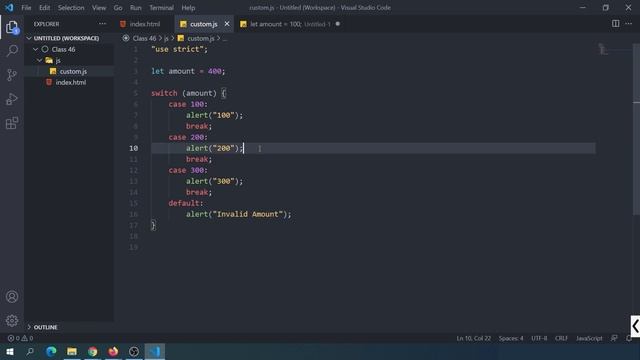640x360 pixels.
Task: Click the minimap code preview
Action: (x=603, y=49)
